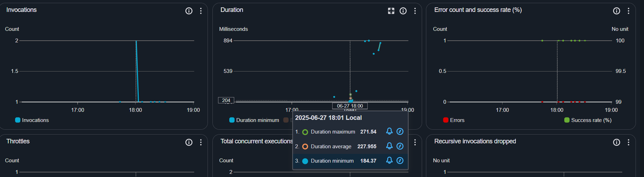This screenshot has height=177, width=644.
Task: Click Total concurrent executions title
Action: [x=256, y=141]
